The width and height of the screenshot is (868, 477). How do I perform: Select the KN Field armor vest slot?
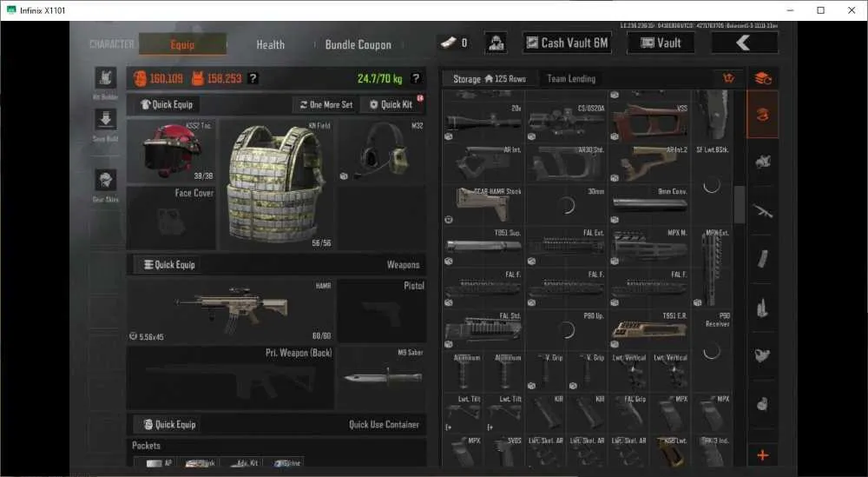[x=277, y=184]
